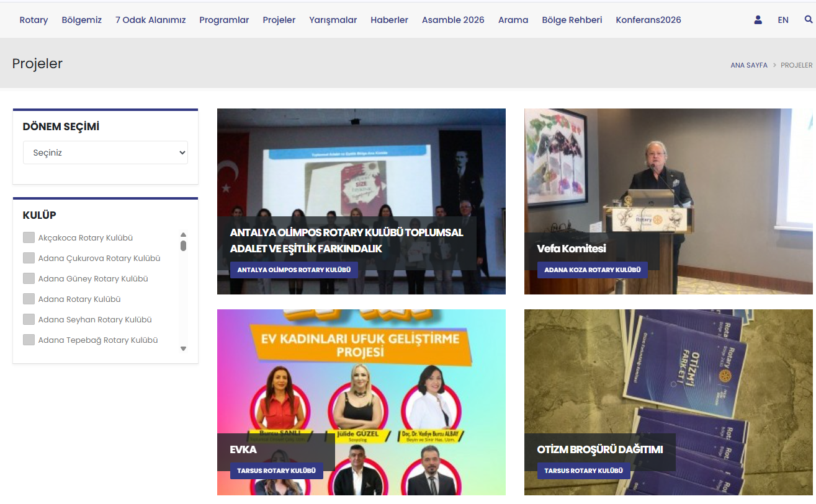Open the 7 Odak Alanımız menu
The width and height of the screenshot is (816, 504).
(x=150, y=20)
